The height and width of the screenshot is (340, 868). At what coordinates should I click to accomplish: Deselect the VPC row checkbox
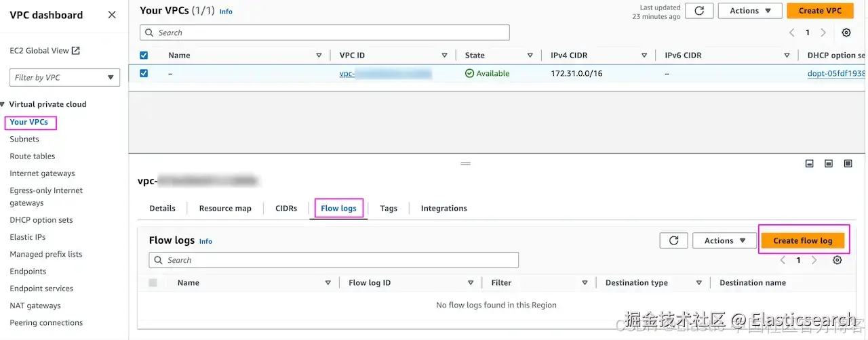[144, 73]
